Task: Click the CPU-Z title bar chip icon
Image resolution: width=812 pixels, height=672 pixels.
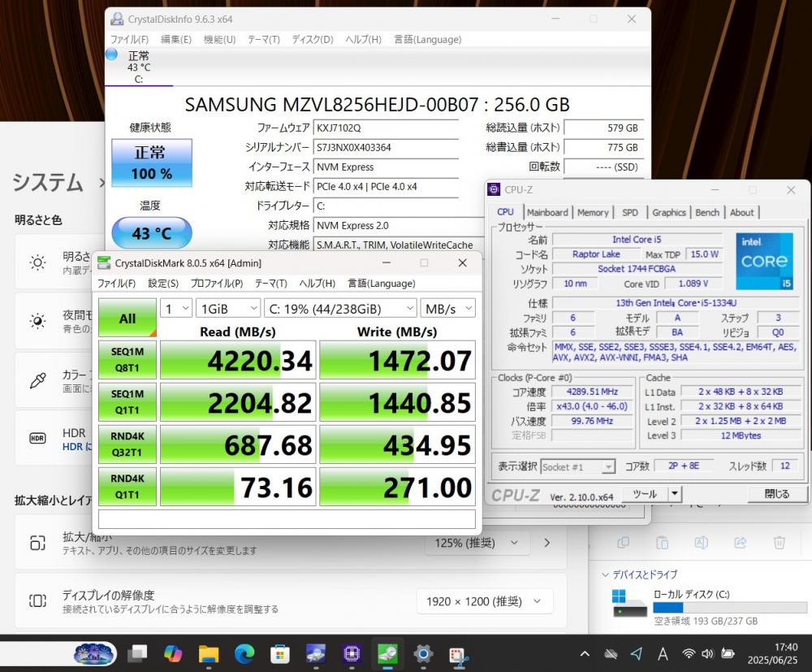Action: tap(494, 189)
